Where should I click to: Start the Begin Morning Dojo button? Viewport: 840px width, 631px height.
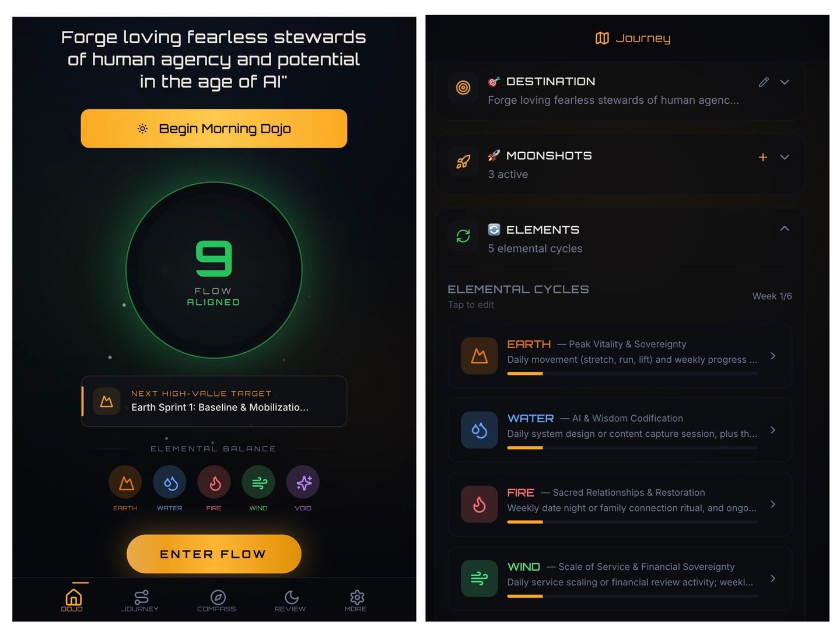(214, 128)
